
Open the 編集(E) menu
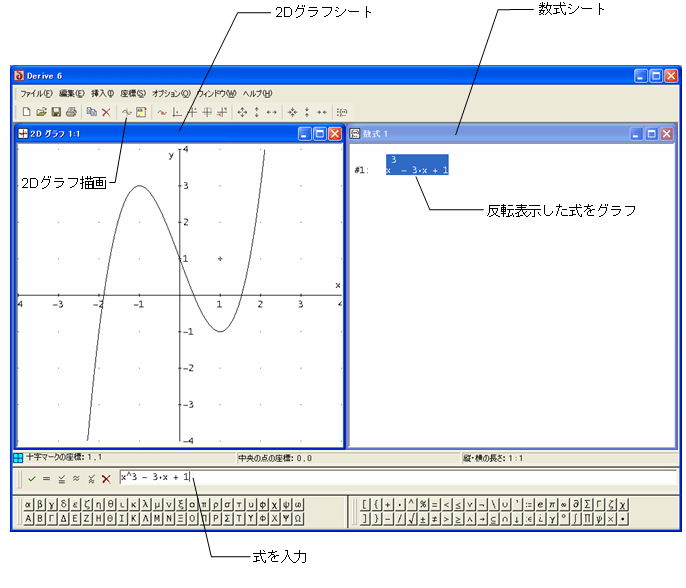click(x=72, y=94)
